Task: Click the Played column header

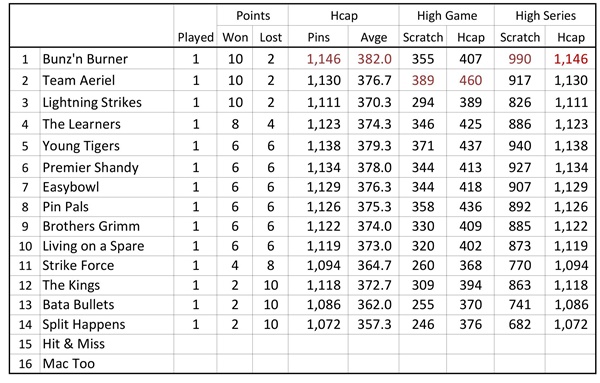Action: click(196, 37)
